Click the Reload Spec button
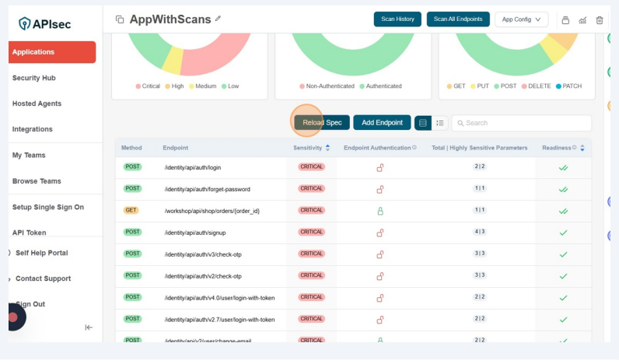The image size is (619, 364). pos(322,123)
